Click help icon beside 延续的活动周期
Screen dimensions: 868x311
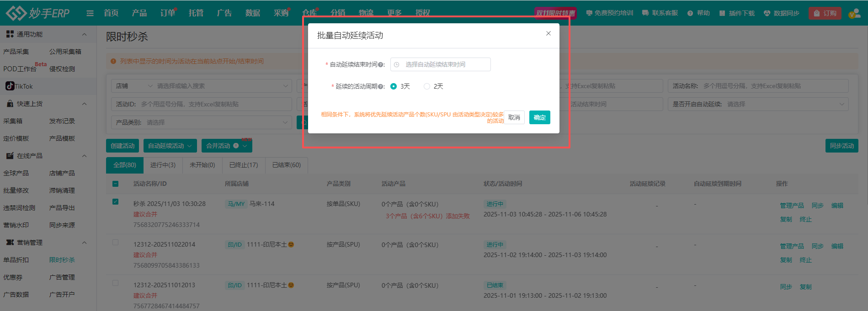tap(381, 86)
